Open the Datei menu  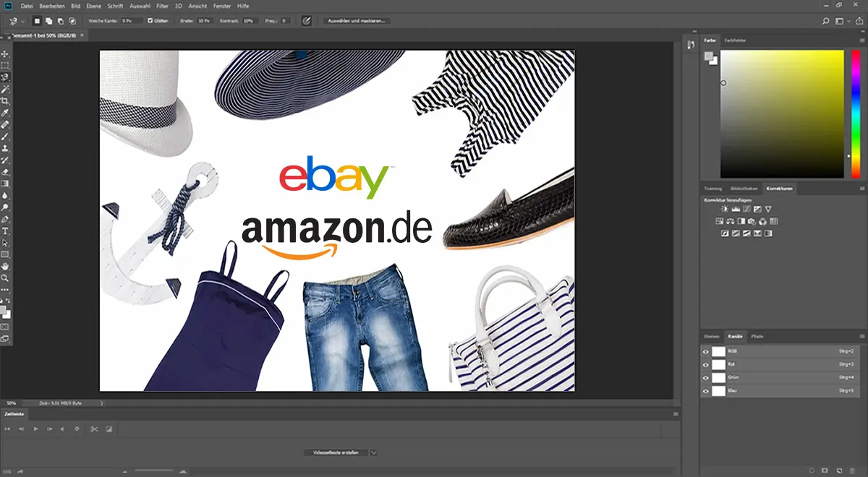(x=27, y=6)
